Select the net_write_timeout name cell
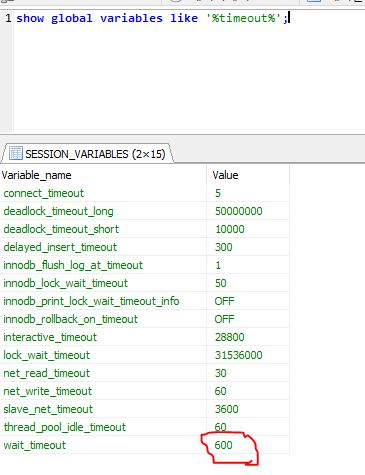Viewport: 365px width, 475px height. (103, 391)
